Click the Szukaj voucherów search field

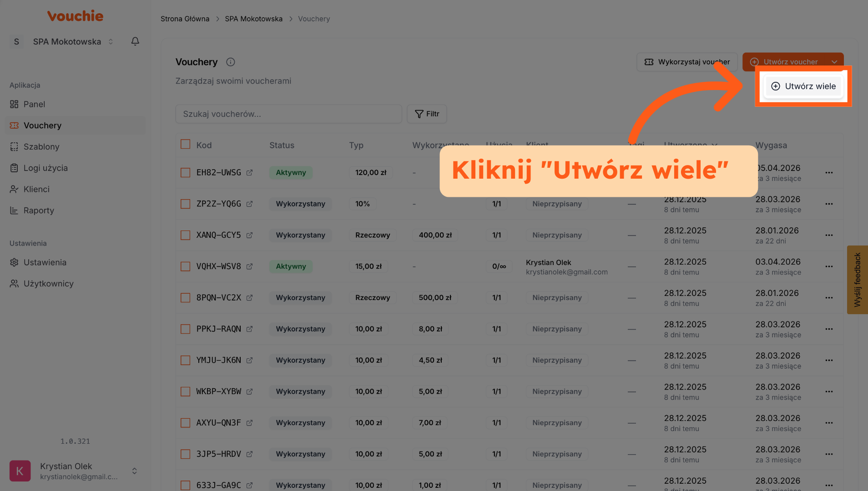pyautogui.click(x=288, y=114)
